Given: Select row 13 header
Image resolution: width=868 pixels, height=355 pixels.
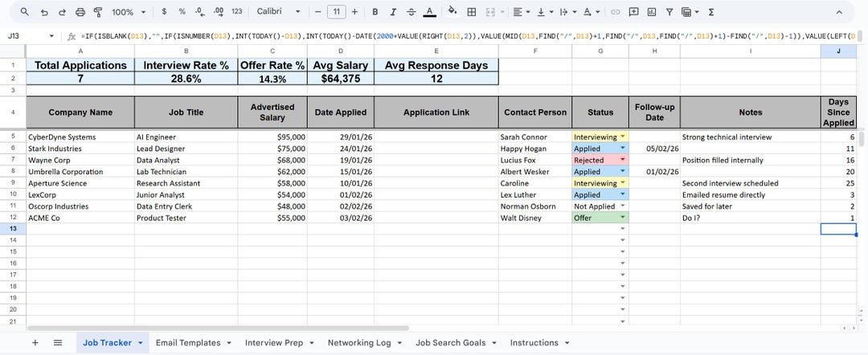Looking at the screenshot, I should click(x=13, y=229).
